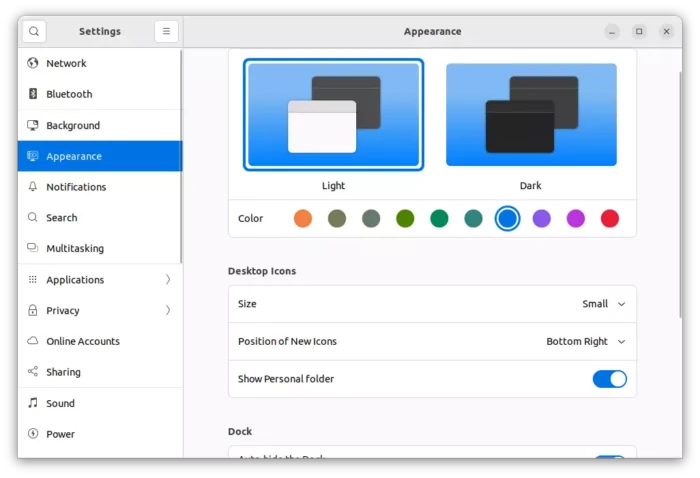The width and height of the screenshot is (700, 478).
Task: Open Notifications settings page
Action: point(100,187)
